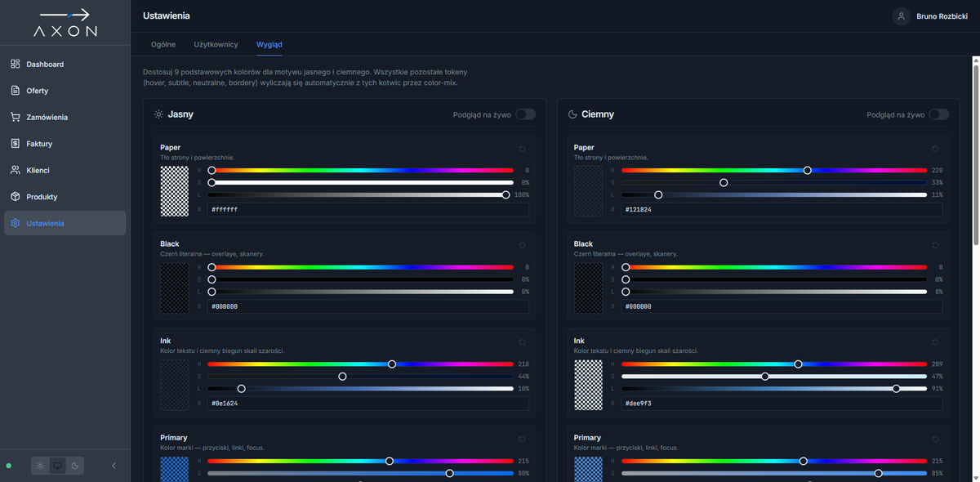Click Paper color swatch in Jasny

(x=175, y=191)
